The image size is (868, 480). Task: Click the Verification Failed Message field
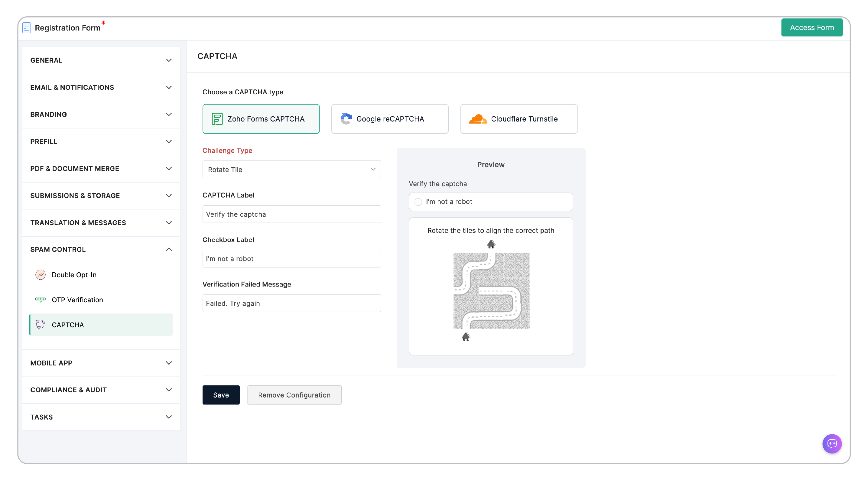[291, 303]
